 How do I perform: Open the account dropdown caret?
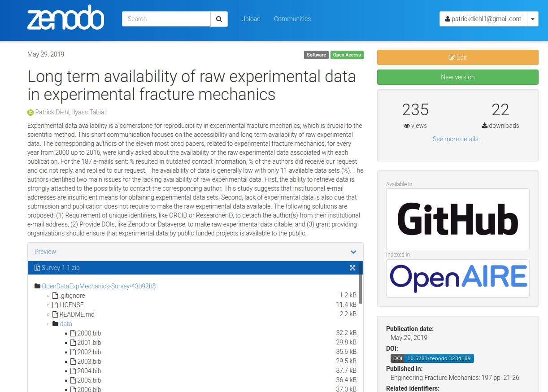(533, 19)
